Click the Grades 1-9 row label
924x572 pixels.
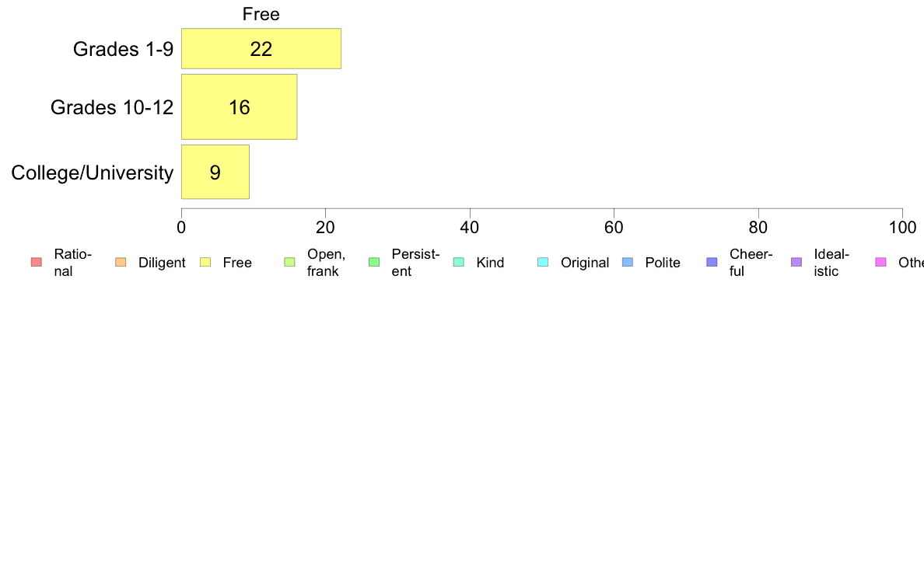[x=123, y=49]
